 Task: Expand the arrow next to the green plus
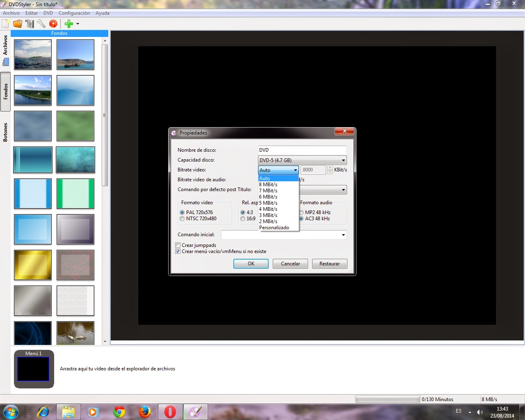pos(78,24)
